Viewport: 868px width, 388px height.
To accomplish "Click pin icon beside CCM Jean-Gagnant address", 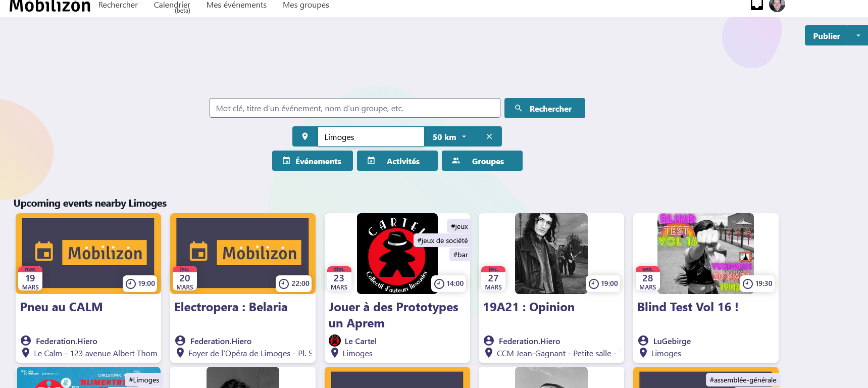I will 489,353.
